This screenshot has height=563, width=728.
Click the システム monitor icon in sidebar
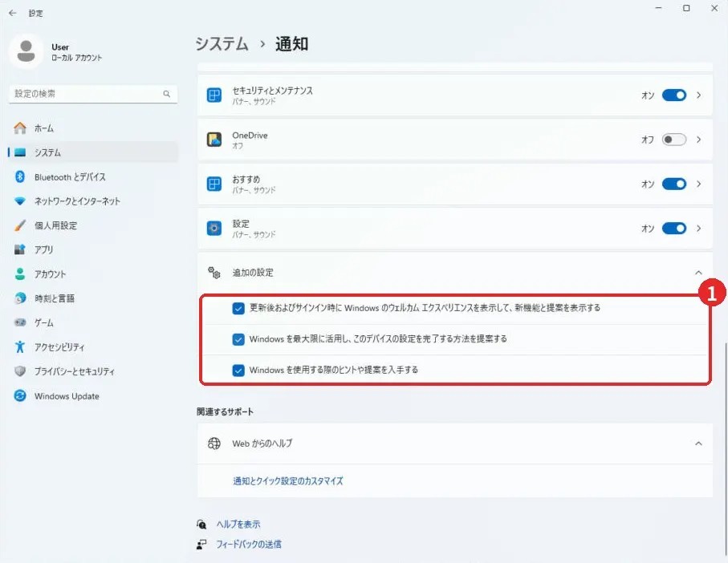click(20, 152)
